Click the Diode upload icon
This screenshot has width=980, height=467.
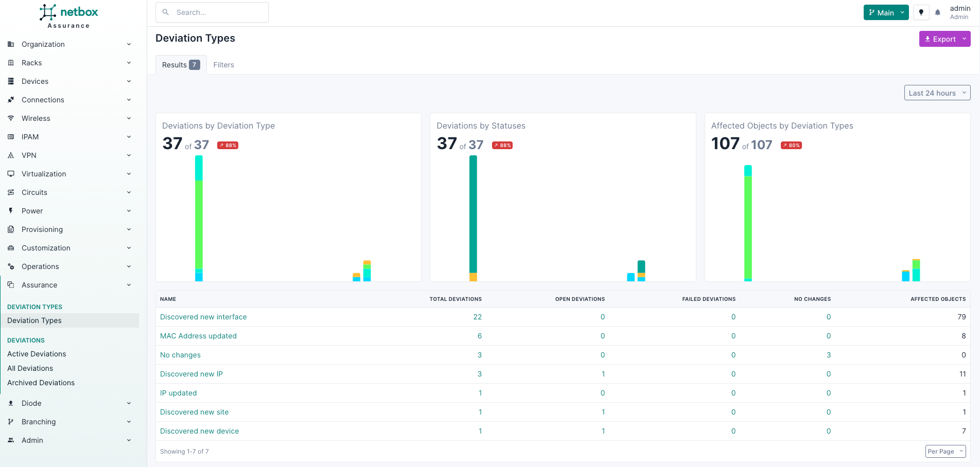tap(11, 403)
